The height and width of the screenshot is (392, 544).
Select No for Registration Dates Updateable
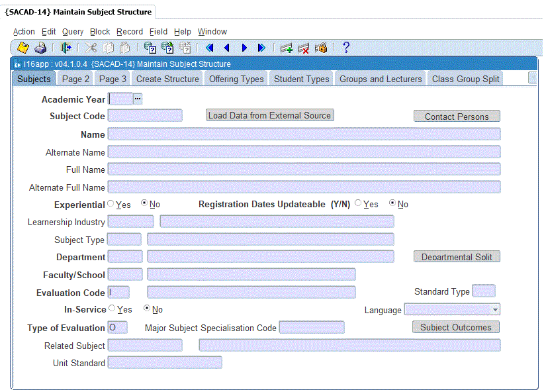click(392, 203)
